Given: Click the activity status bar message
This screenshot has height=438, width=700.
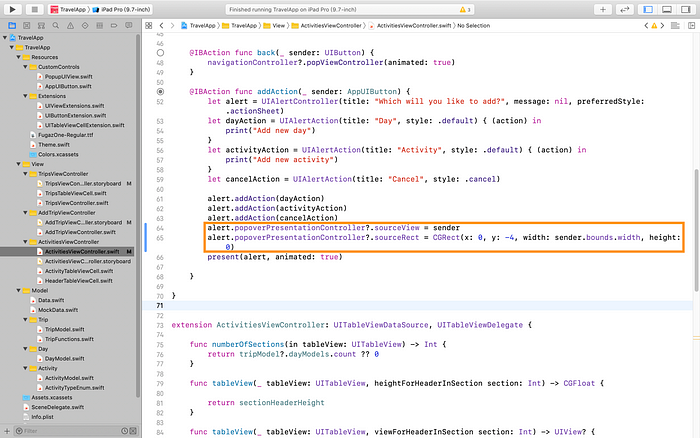Looking at the screenshot, I should [293, 9].
